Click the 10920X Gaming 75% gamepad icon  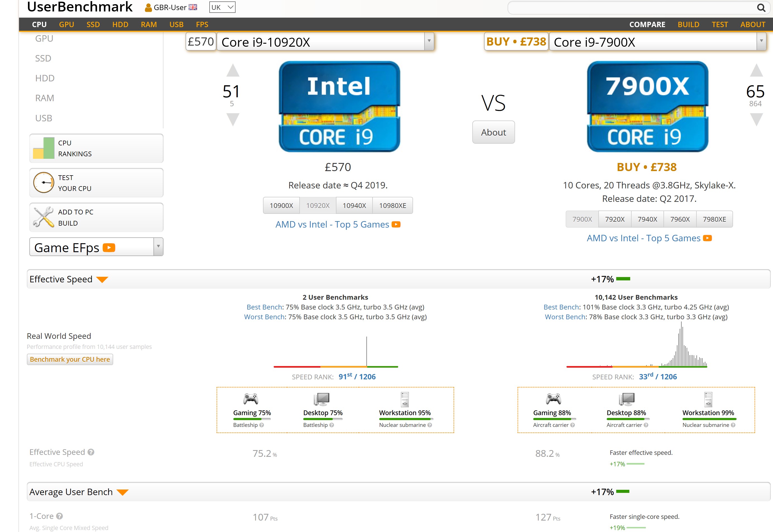coord(251,399)
